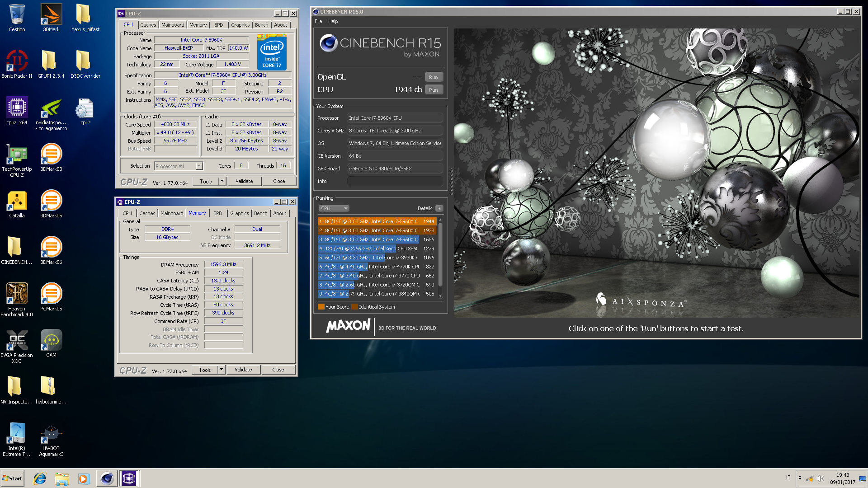Open hwbotprime zip archive icon

(51, 390)
